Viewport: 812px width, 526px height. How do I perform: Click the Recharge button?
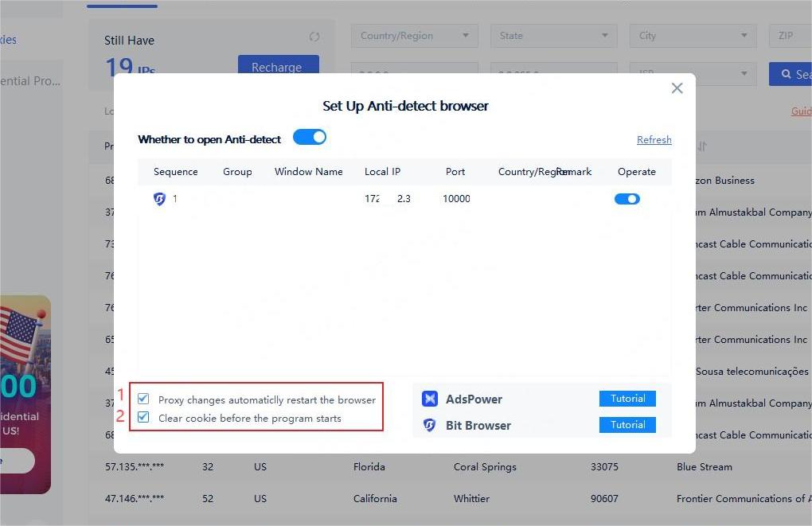278,67
